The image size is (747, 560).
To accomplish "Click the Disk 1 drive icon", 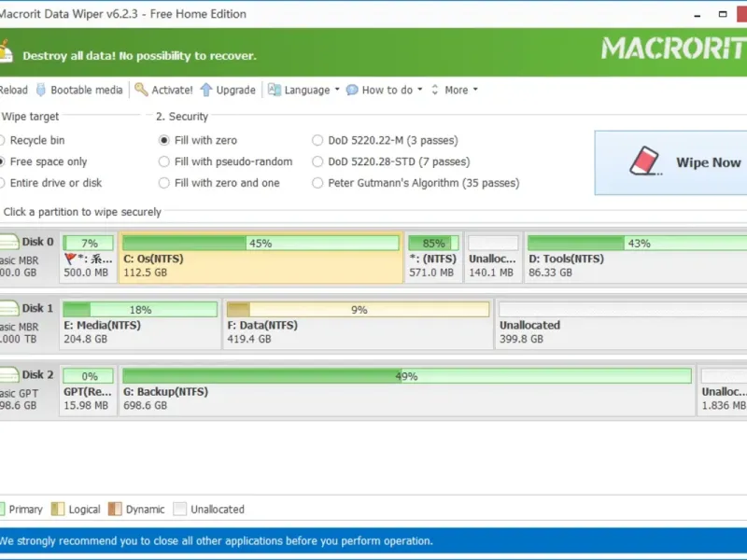I will coord(9,309).
